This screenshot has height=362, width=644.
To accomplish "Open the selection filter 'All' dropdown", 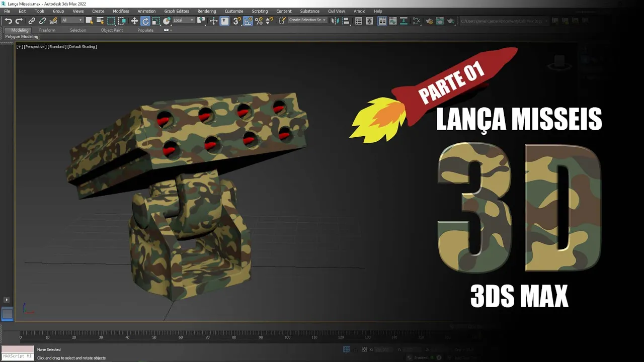I will pos(72,21).
